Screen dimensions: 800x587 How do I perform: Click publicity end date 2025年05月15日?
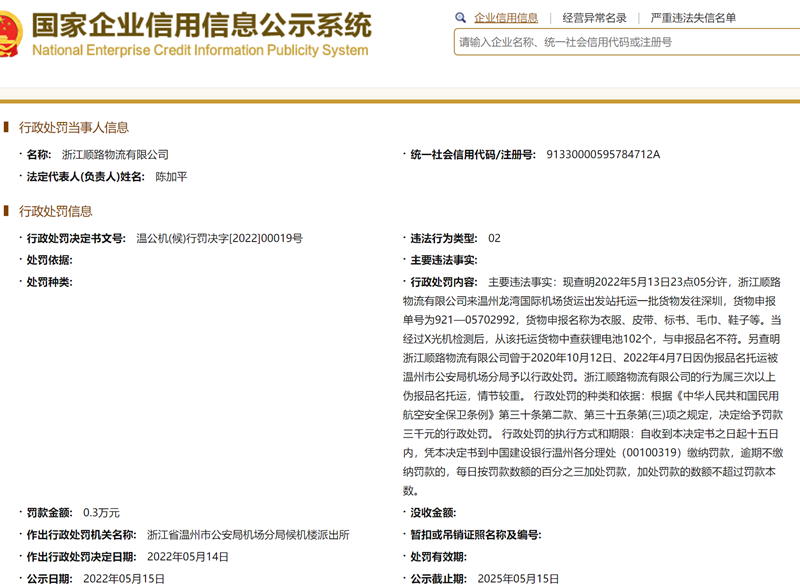[518, 579]
